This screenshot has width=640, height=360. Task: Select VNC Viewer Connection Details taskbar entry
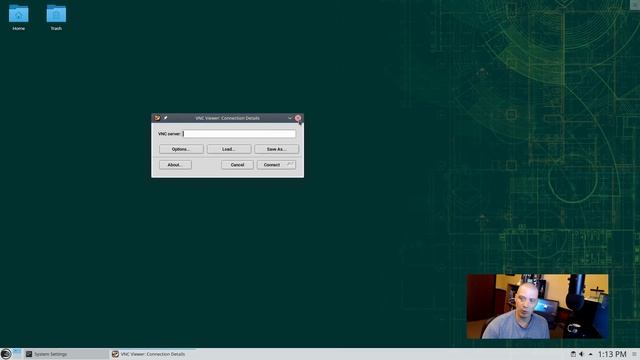[153, 354]
